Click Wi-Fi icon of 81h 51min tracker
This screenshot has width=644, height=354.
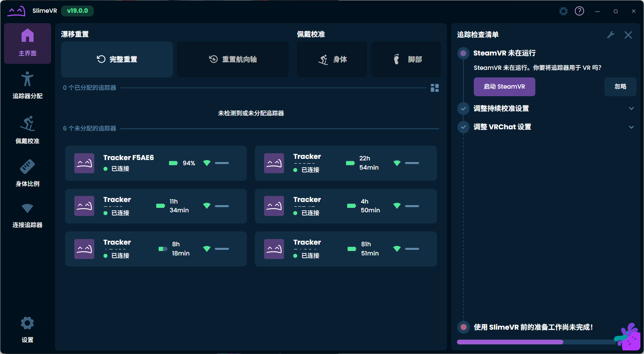click(x=397, y=249)
